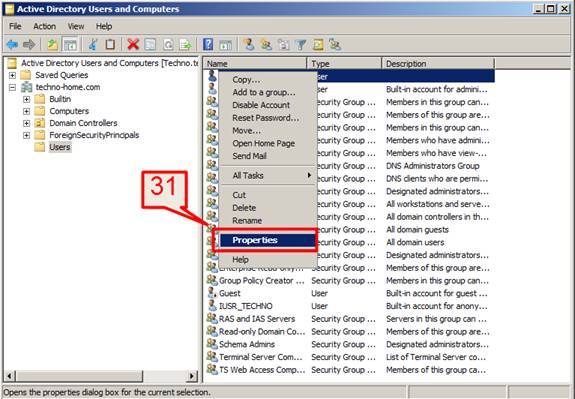Choose Move... in the context menu
This screenshot has width=575, height=399.
pyautogui.click(x=268, y=131)
